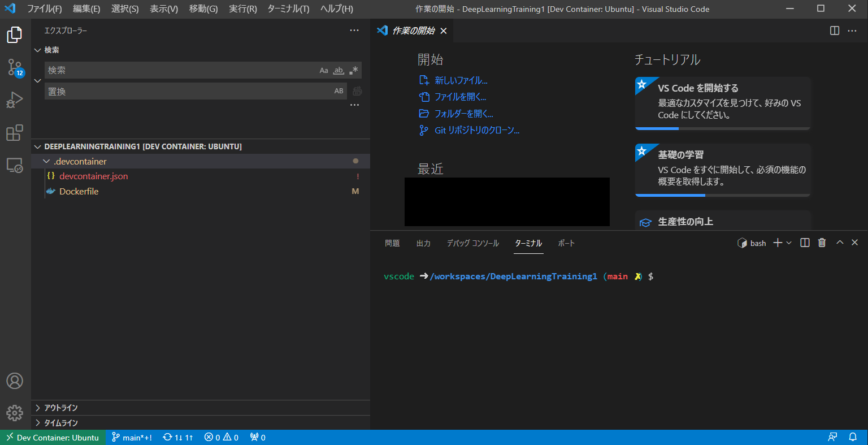Click the notifications bell in the status bar
Image resolution: width=868 pixels, height=445 pixels.
[853, 437]
